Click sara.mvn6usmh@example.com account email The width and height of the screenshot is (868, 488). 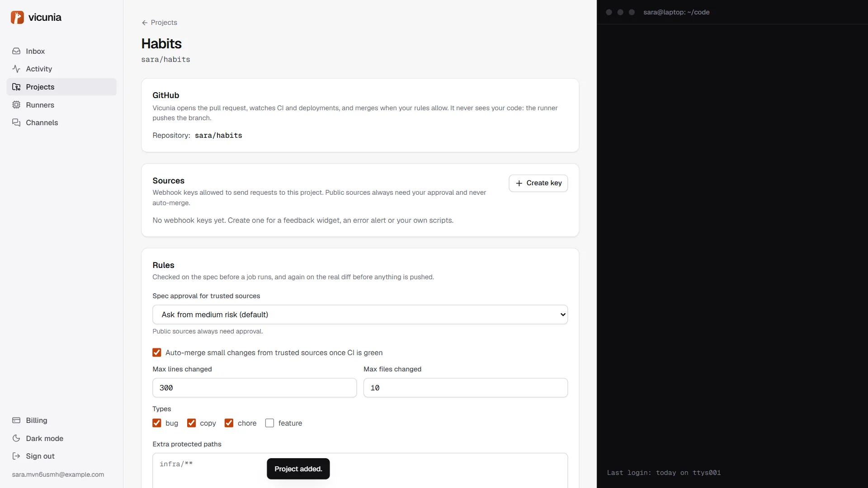[58, 474]
